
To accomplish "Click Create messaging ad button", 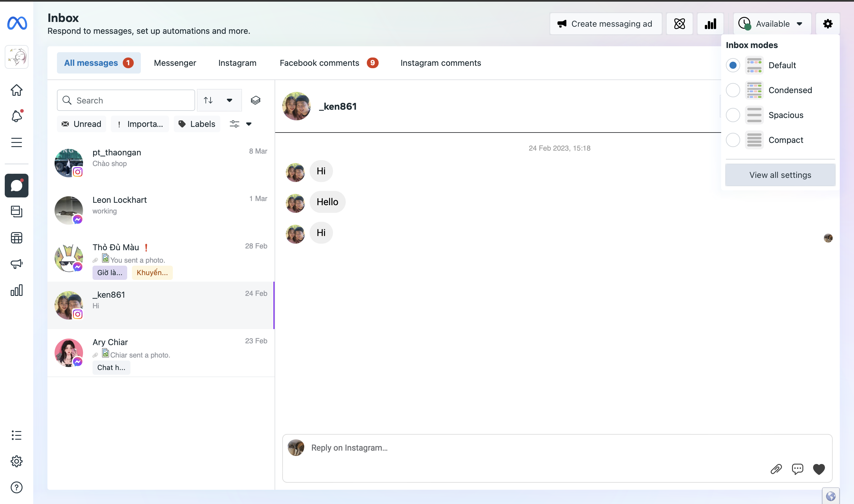I will tap(605, 24).
